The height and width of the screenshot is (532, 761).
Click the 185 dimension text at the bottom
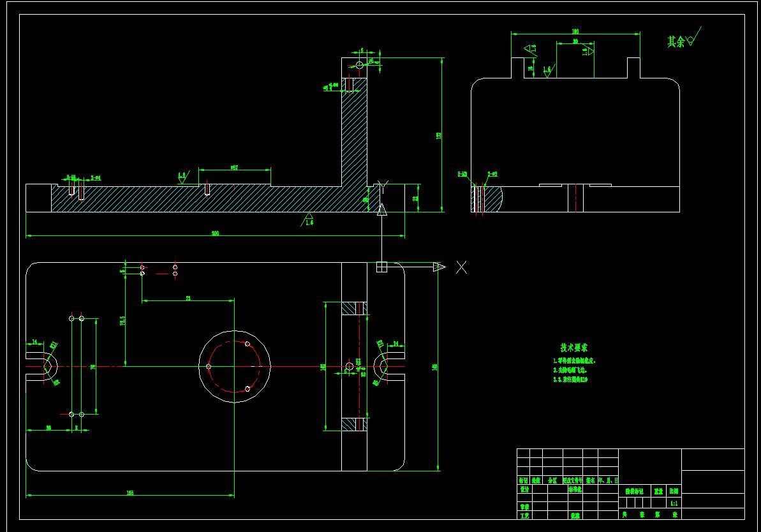(130, 492)
